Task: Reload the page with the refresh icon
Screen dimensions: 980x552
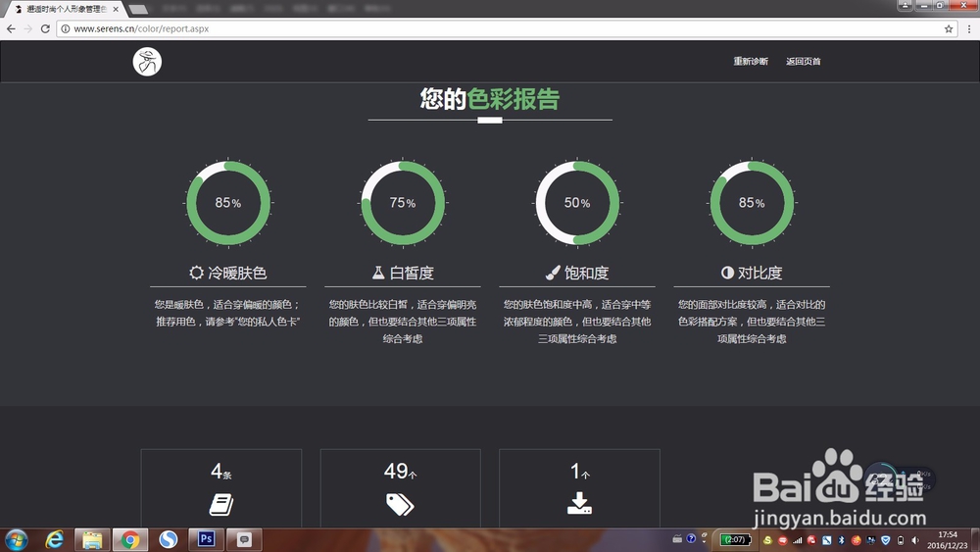Action: tap(45, 28)
